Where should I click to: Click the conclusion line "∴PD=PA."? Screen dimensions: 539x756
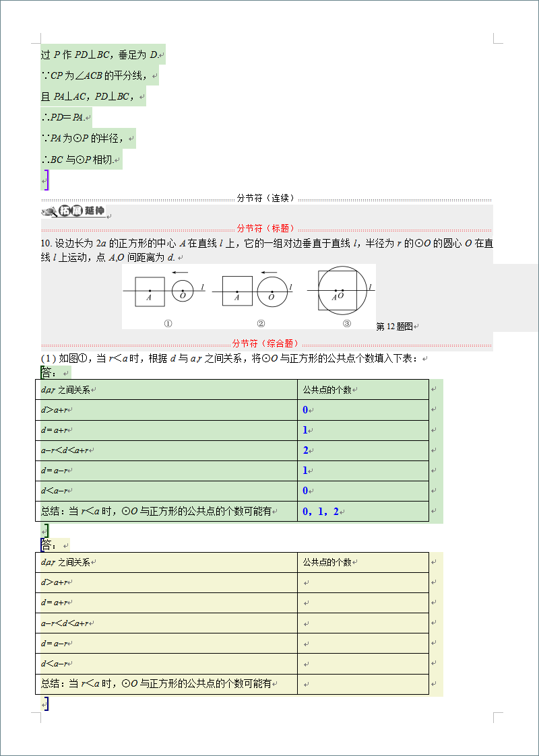point(64,117)
